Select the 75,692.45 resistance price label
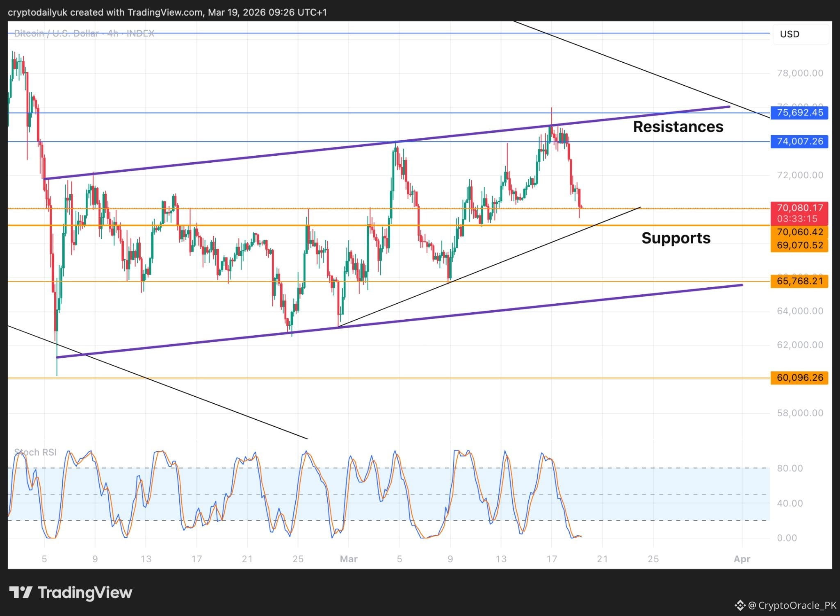Viewport: 840px width, 616px height. coord(799,112)
